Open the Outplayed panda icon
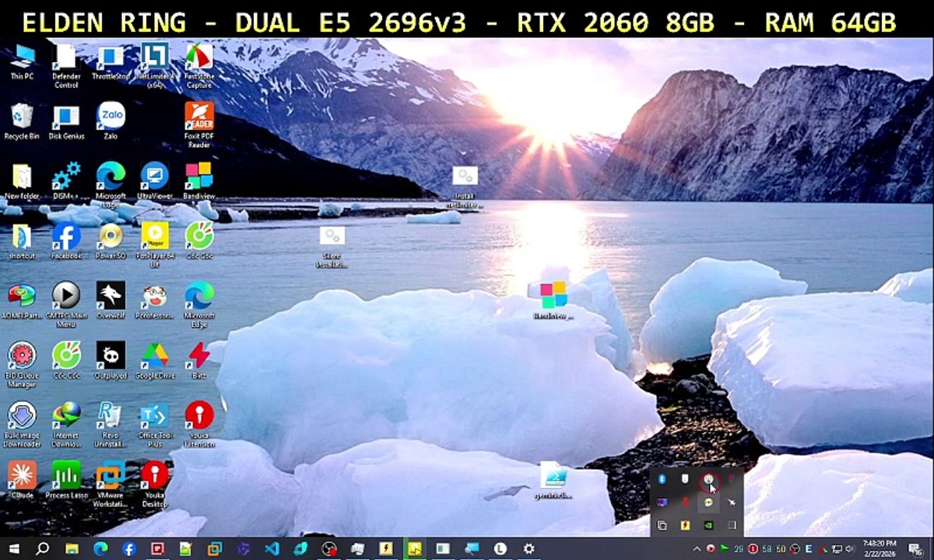Viewport: 934px width, 560px height. click(x=111, y=360)
